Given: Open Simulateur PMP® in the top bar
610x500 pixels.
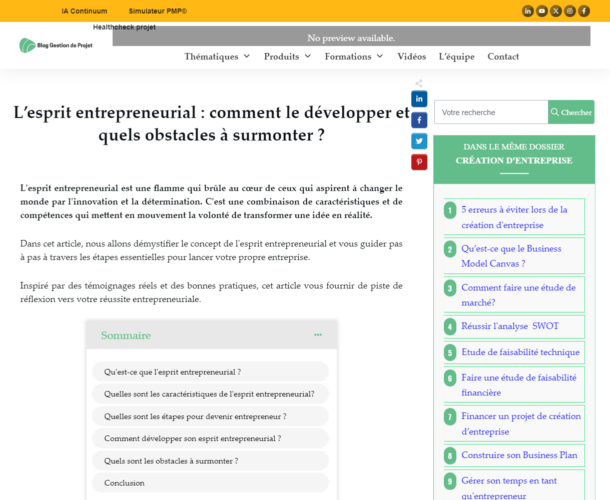Looking at the screenshot, I should coord(158,11).
